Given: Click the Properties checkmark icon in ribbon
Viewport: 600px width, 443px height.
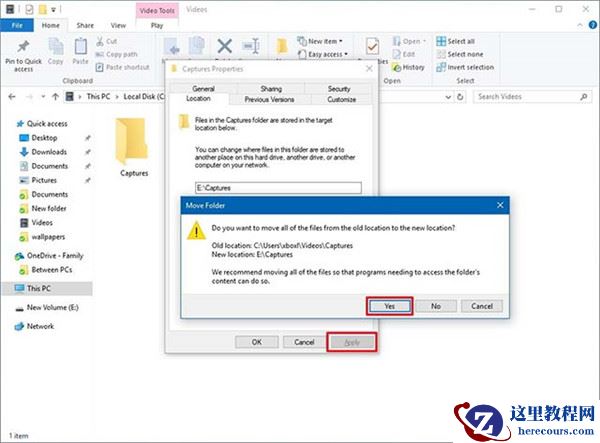Looking at the screenshot, I should tap(372, 47).
